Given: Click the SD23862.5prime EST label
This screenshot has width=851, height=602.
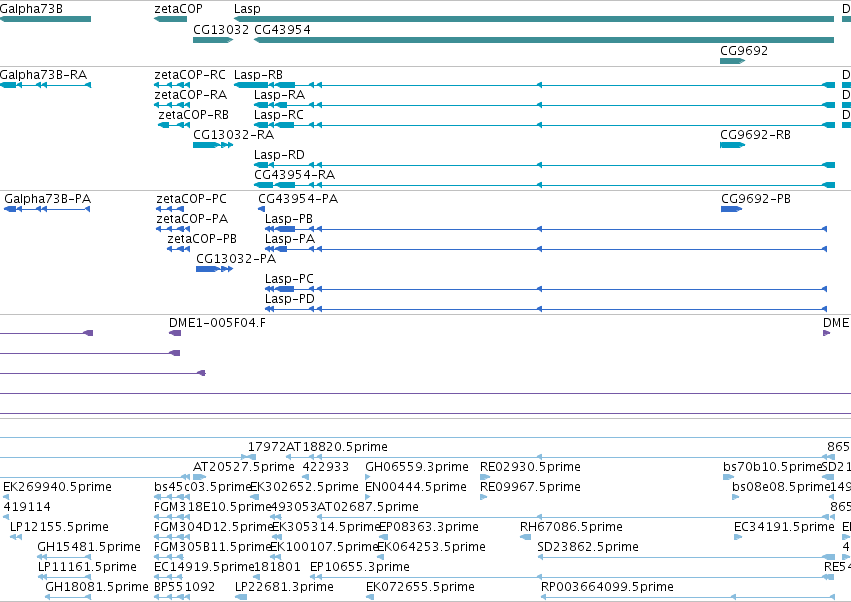Looking at the screenshot, I should pyautogui.click(x=588, y=547).
